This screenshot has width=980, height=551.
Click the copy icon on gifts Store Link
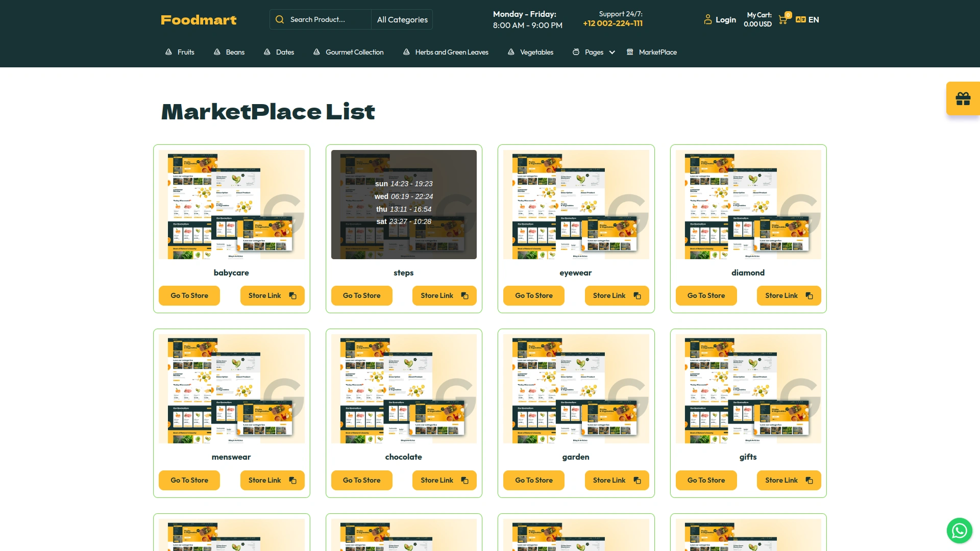(810, 480)
